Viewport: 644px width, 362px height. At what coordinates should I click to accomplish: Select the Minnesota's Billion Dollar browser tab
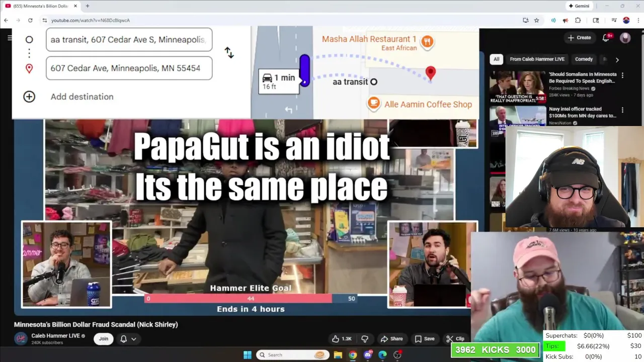40,6
